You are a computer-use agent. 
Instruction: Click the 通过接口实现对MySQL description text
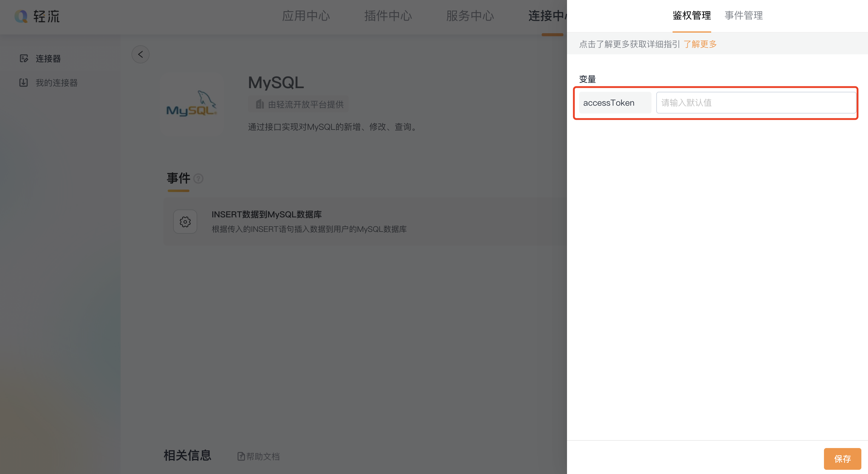334,127
